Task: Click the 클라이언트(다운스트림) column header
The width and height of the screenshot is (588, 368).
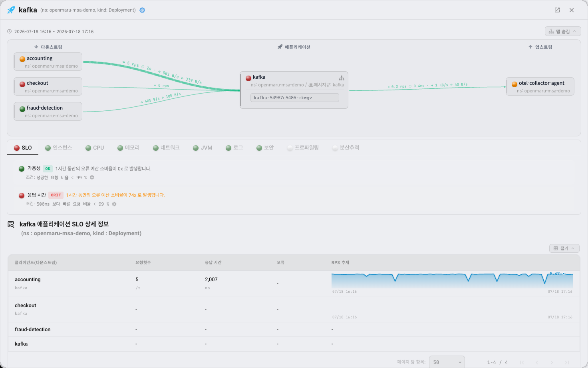Action: click(36, 262)
